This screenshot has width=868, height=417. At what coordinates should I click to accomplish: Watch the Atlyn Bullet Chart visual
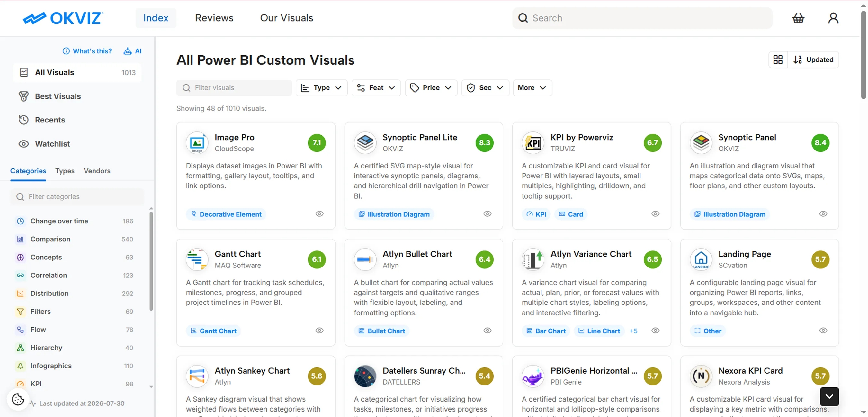[x=487, y=331]
